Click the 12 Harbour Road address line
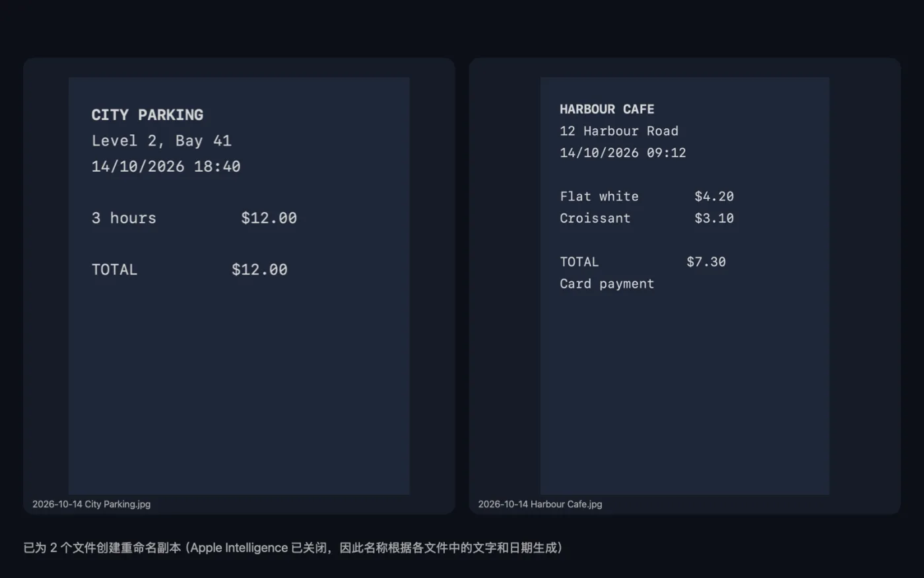The height and width of the screenshot is (578, 924). click(x=619, y=131)
